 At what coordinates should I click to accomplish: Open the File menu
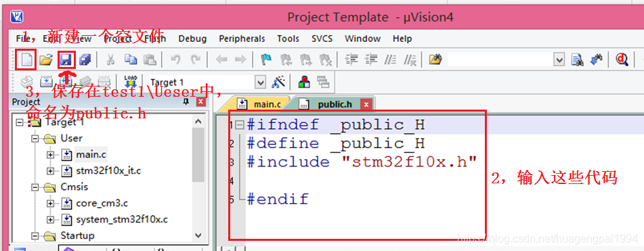[x=22, y=39]
